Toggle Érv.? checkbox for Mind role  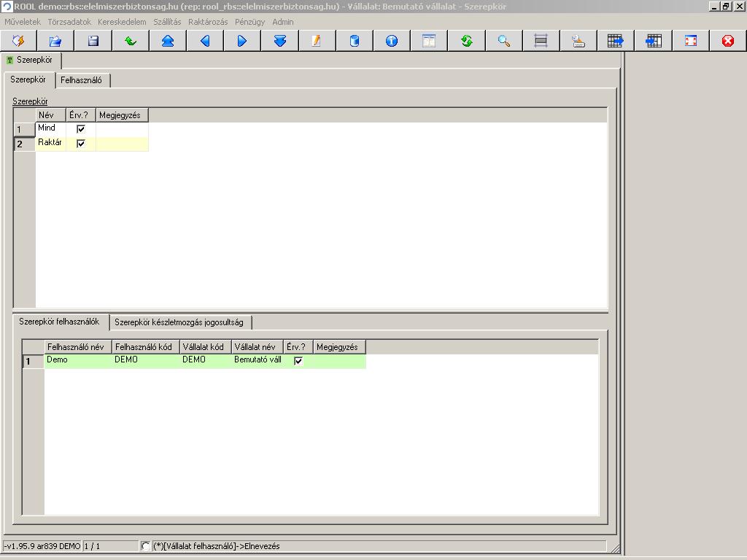click(80, 128)
